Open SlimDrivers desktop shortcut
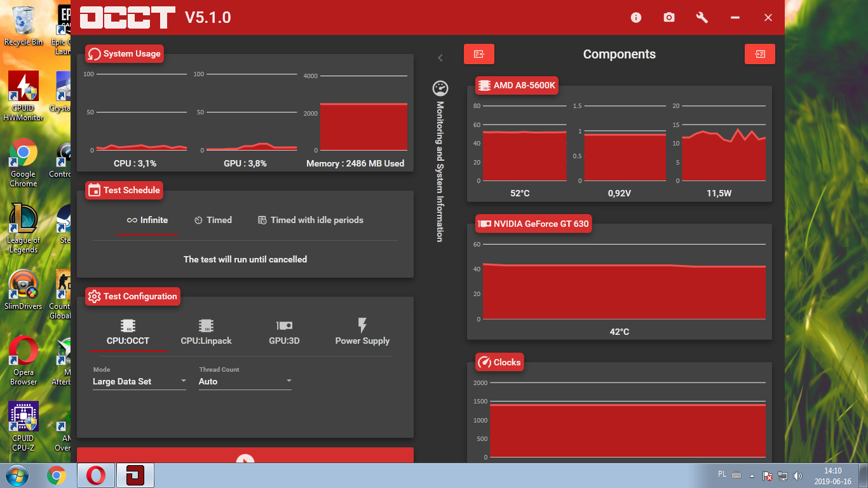The height and width of the screenshot is (488, 868). 24,290
